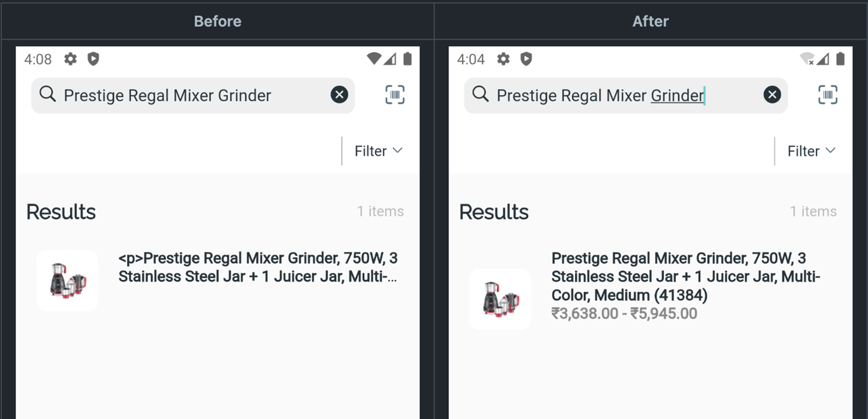This screenshot has width=868, height=419.
Task: Click settings gear in Before status bar
Action: [71, 59]
